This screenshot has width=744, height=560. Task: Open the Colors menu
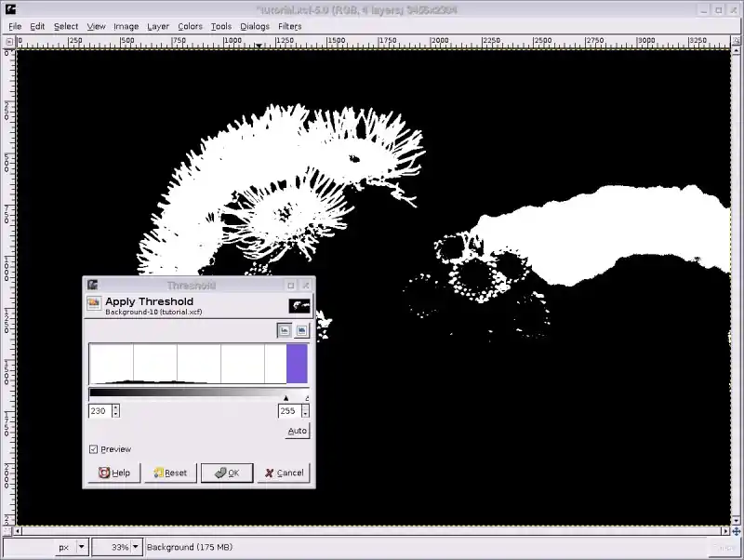click(x=190, y=26)
